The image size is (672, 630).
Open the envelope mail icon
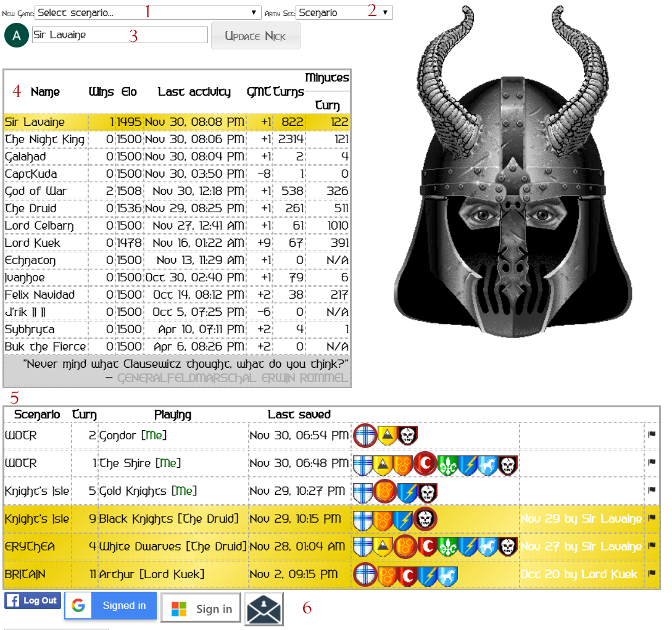click(263, 609)
